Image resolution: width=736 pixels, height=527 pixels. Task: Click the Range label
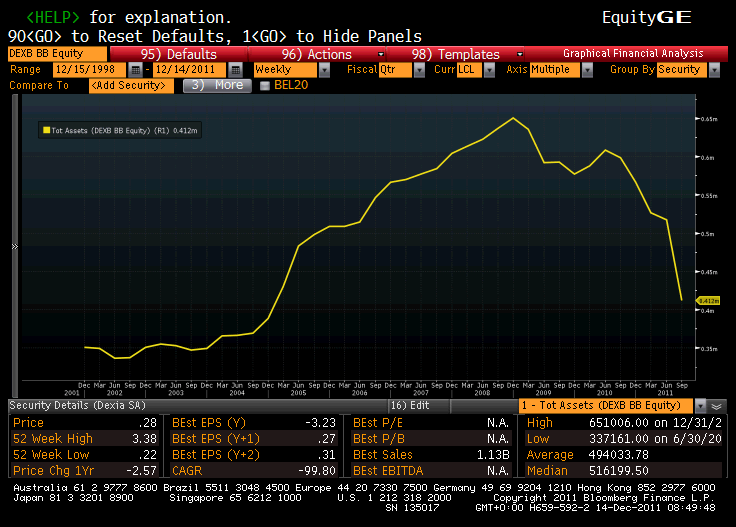tap(25, 69)
